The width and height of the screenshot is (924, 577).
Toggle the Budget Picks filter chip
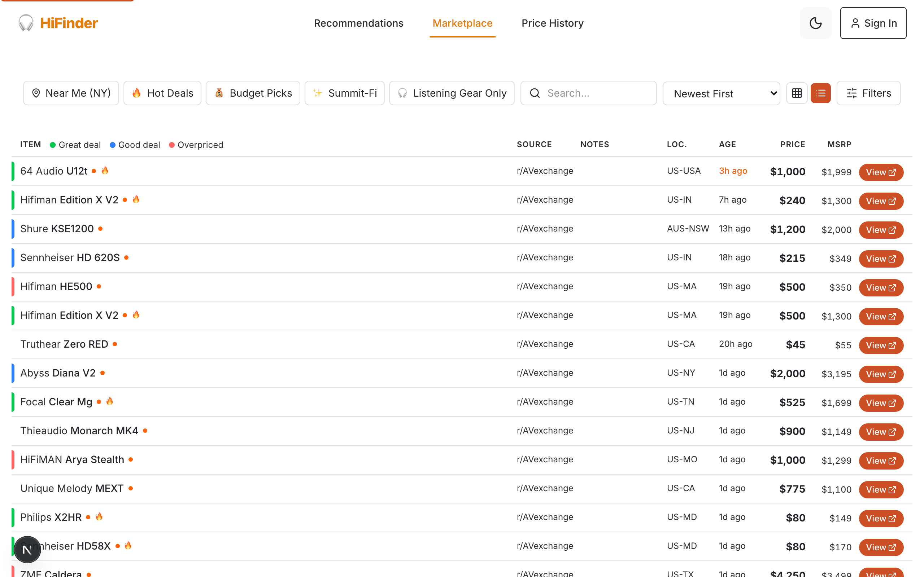point(253,93)
